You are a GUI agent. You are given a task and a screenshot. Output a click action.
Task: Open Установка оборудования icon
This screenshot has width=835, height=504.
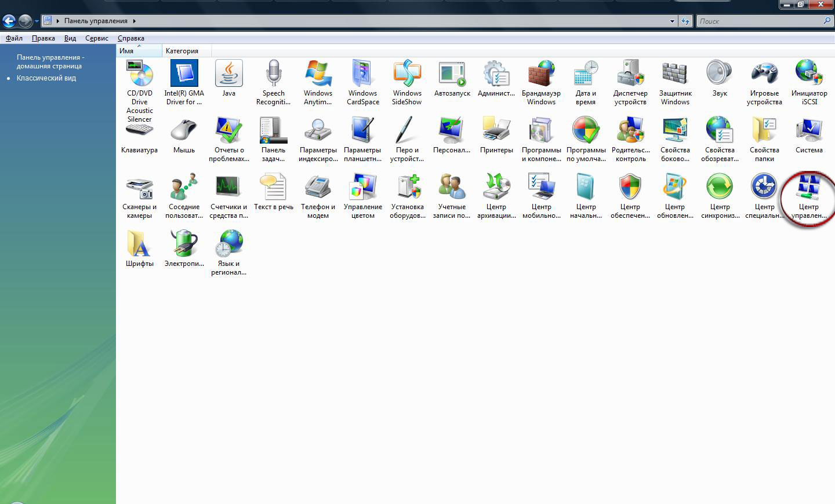[x=408, y=187]
